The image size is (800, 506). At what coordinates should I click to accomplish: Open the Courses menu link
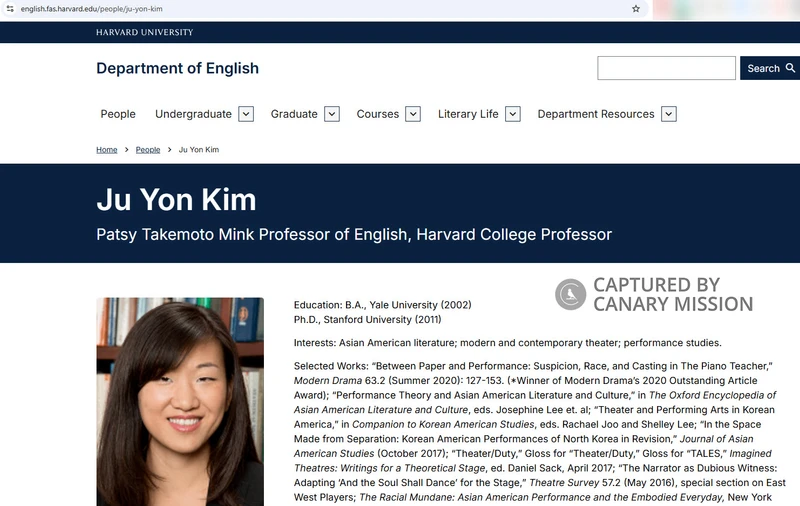click(378, 114)
